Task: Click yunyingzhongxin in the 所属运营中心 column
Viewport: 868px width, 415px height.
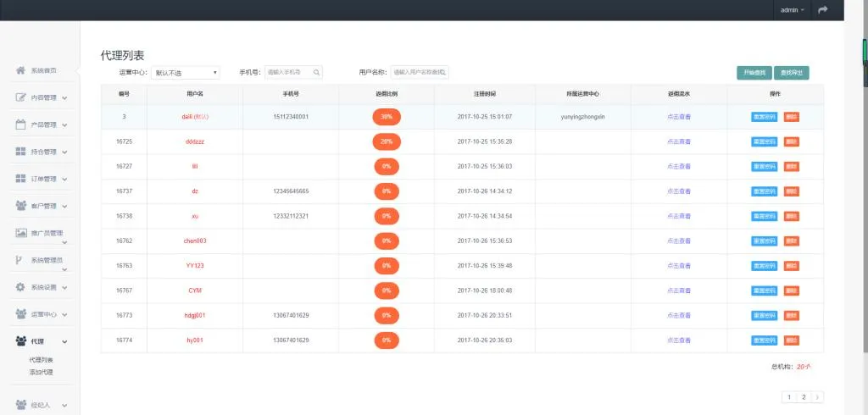Action: click(583, 117)
